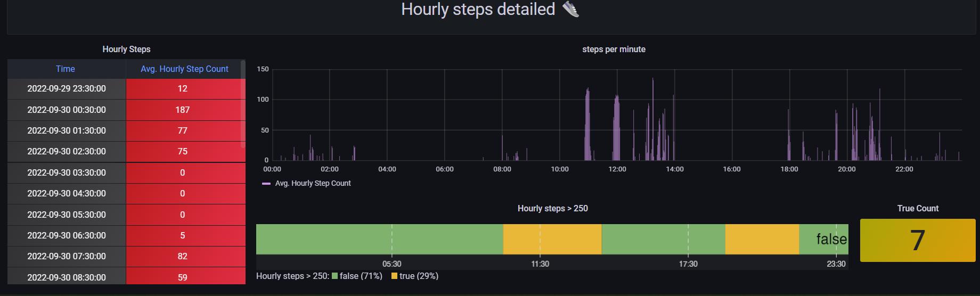
Task: Sort table by Time column header
Action: tap(66, 69)
